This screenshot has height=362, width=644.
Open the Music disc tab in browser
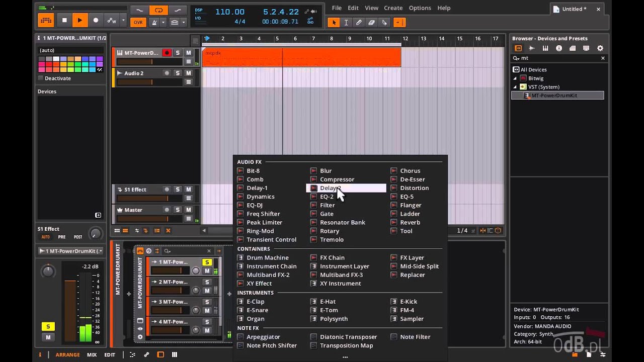point(559,48)
